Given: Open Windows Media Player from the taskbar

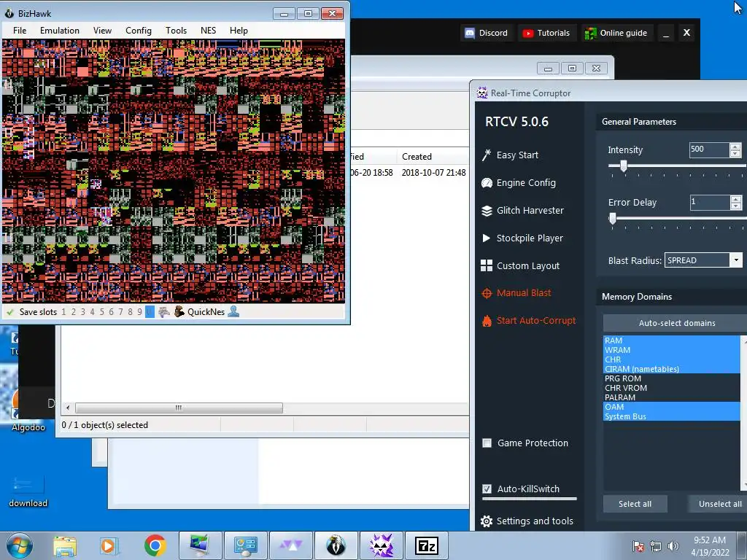Looking at the screenshot, I should pyautogui.click(x=109, y=545).
